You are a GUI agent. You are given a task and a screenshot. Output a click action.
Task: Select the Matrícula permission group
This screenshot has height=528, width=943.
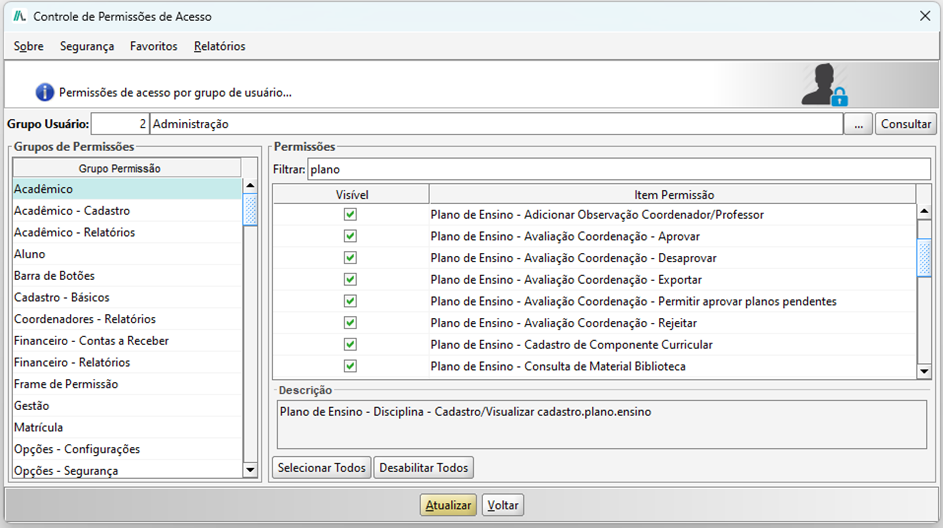(127, 427)
